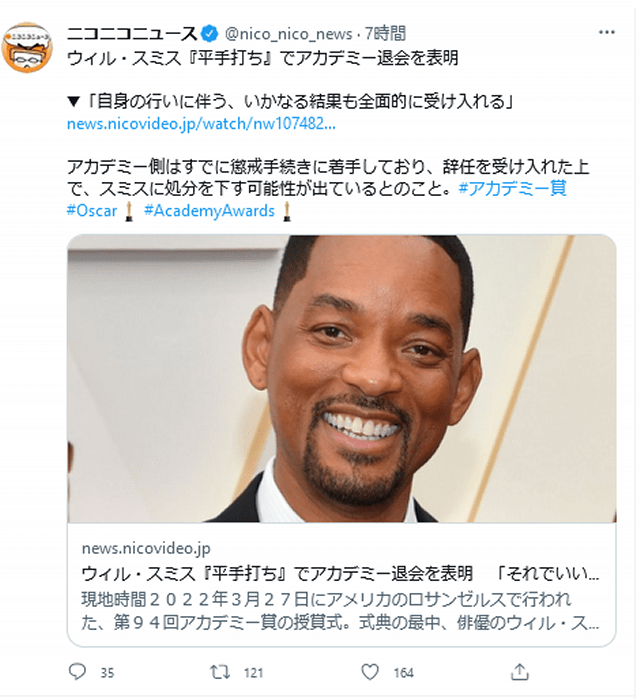Screen dimensions: 640x699
Task: Open the @nico_nico_news handle
Action: pyautogui.click(x=289, y=33)
